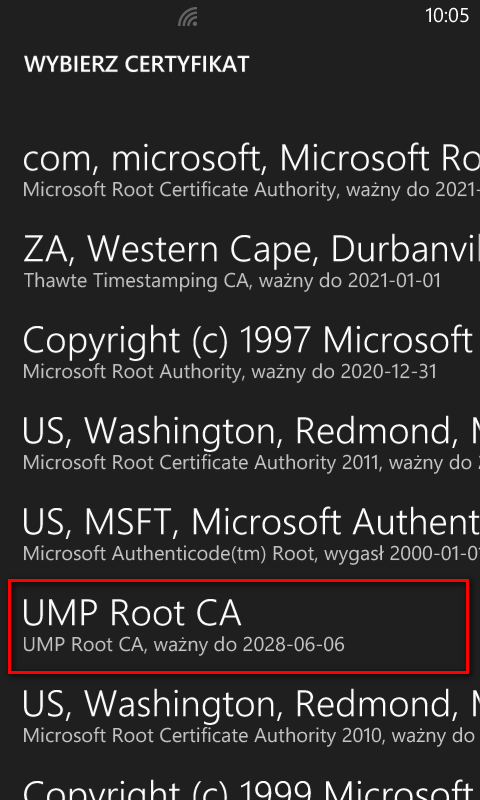
Task: Select the 'US, MSFT, Microsoft Authent' certificate title
Action: [251, 522]
